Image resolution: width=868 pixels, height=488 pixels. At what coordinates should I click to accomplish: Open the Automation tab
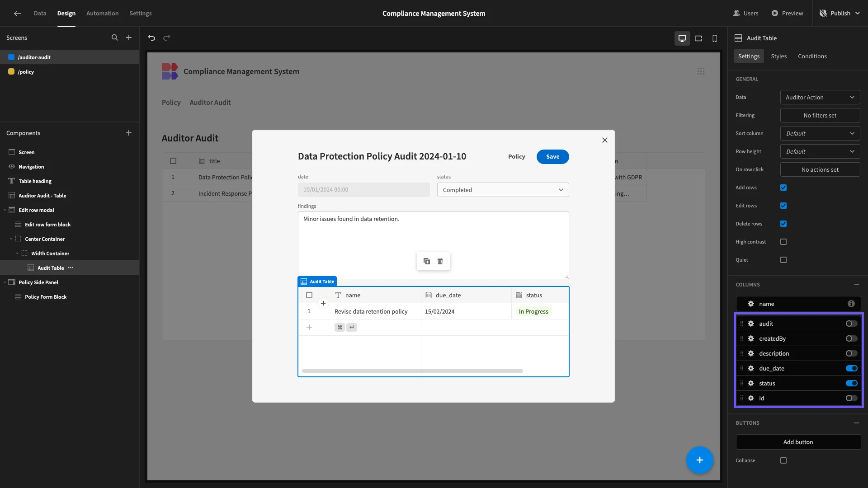(x=103, y=14)
